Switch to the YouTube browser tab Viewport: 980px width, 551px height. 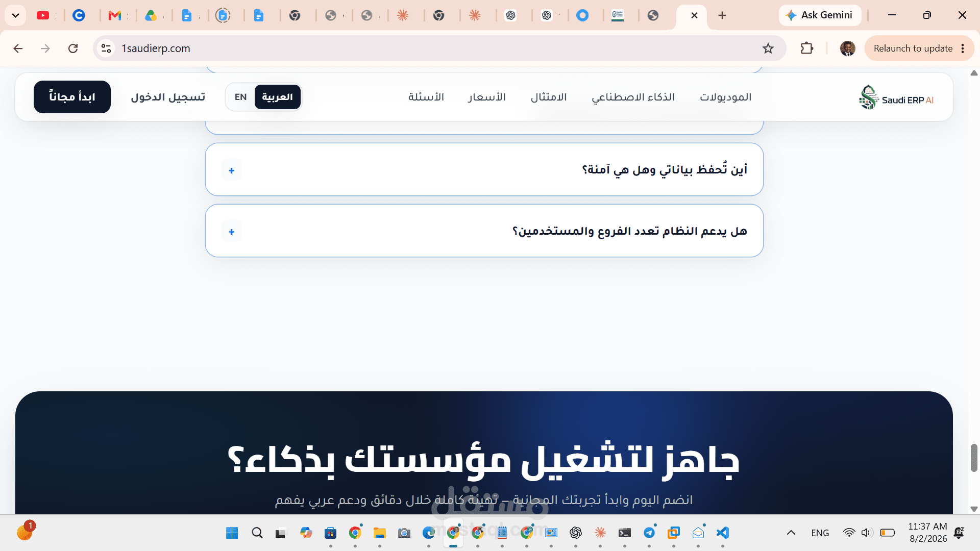43,16
